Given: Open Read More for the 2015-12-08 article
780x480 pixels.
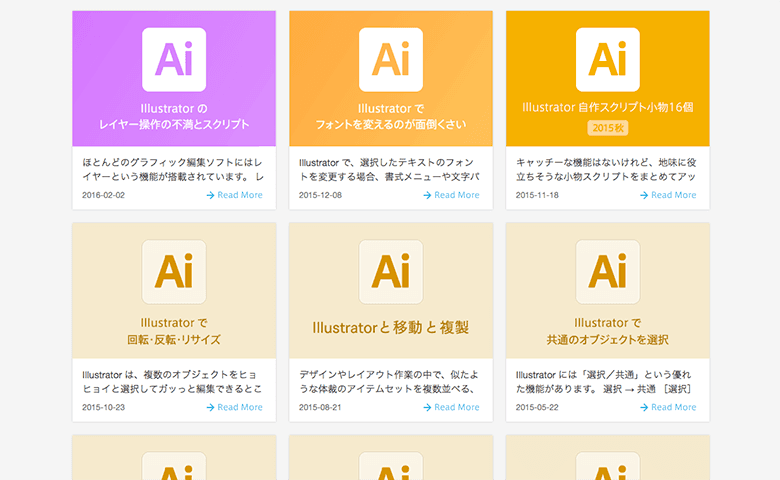Looking at the screenshot, I should [451, 195].
